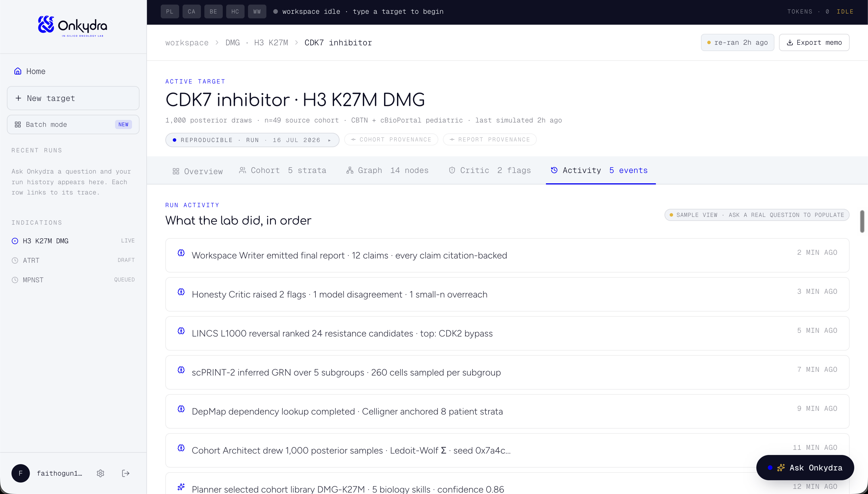Click SAMPLE VIEW badge

757,215
